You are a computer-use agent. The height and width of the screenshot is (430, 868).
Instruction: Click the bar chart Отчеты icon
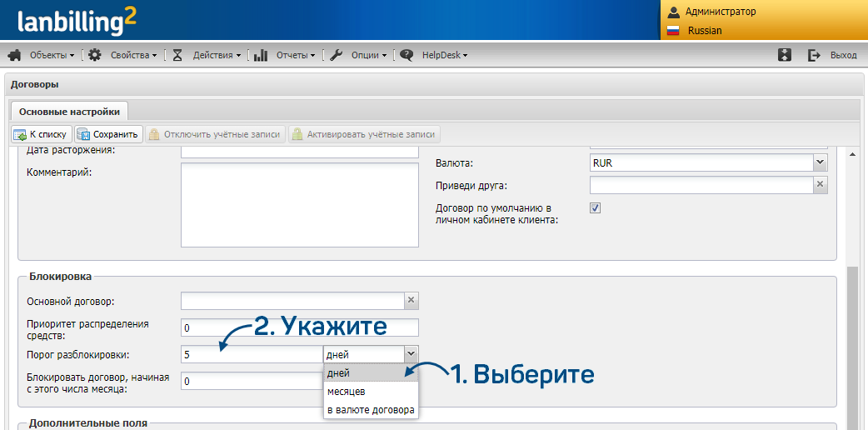[x=261, y=55]
